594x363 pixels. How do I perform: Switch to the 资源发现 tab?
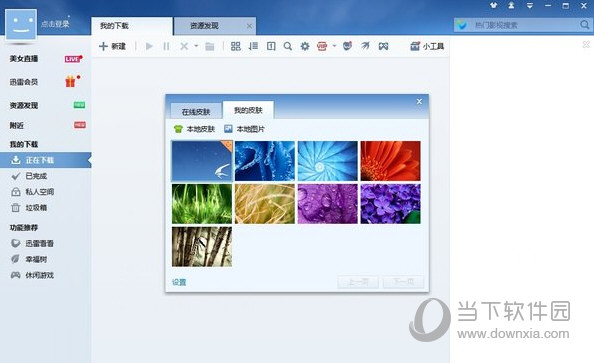(215, 26)
